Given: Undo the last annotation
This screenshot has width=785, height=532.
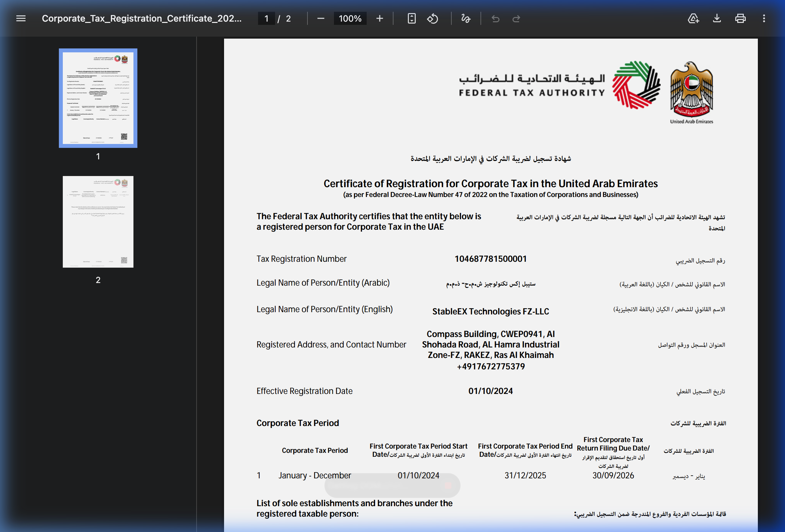Looking at the screenshot, I should (x=496, y=19).
